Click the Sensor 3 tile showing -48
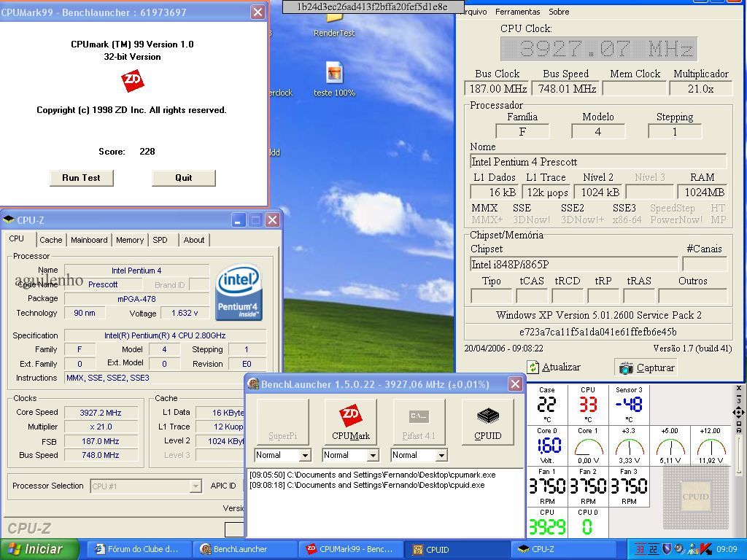This screenshot has height=560, width=747. 629,405
